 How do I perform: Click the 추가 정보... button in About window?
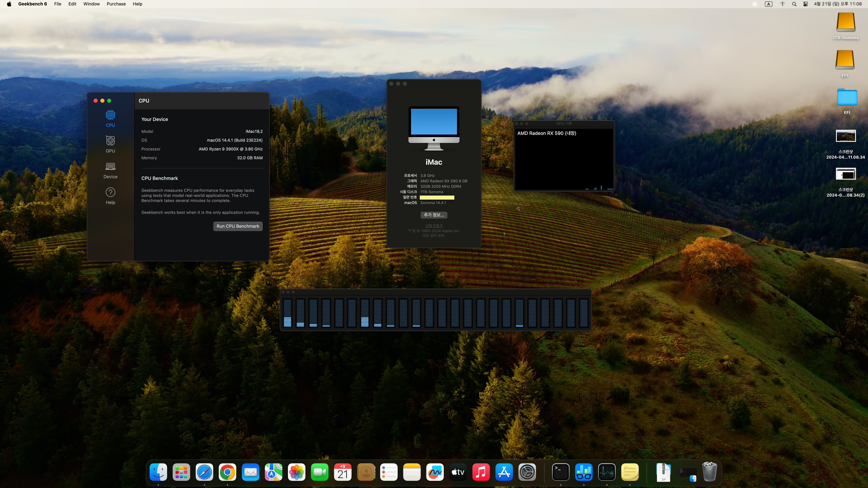click(434, 215)
